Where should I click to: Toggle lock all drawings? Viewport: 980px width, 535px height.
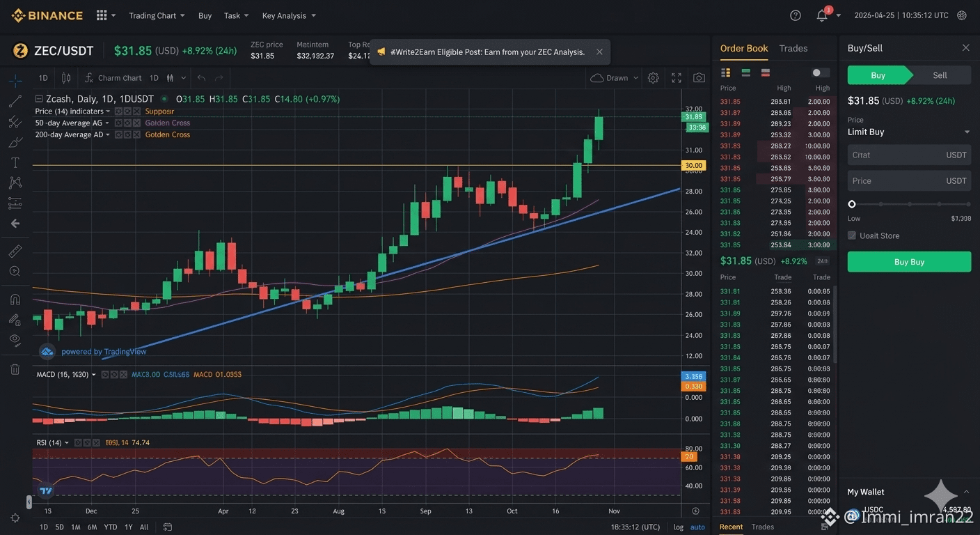coord(15,320)
